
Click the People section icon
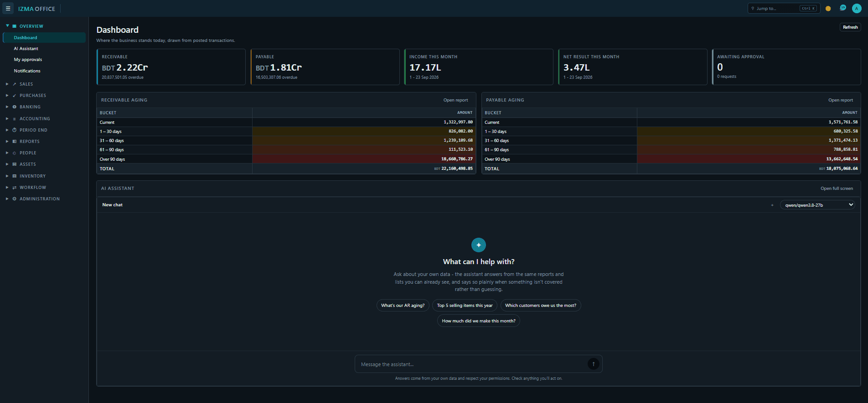point(15,153)
